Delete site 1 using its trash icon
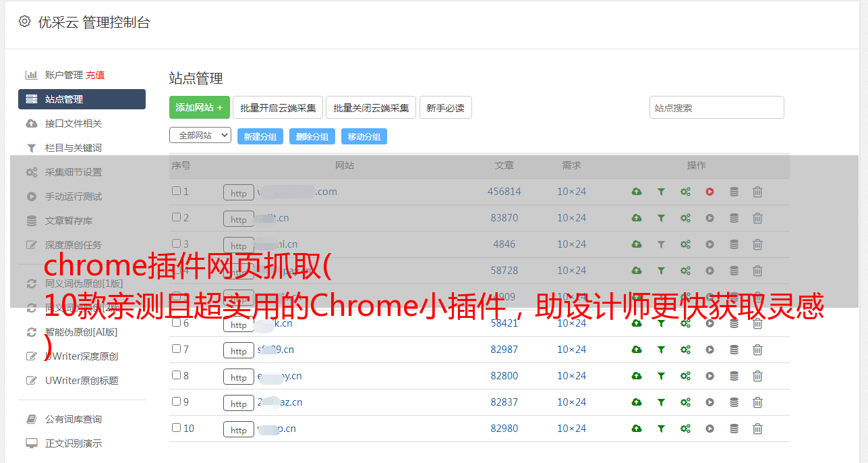868x463 pixels. 757,192
